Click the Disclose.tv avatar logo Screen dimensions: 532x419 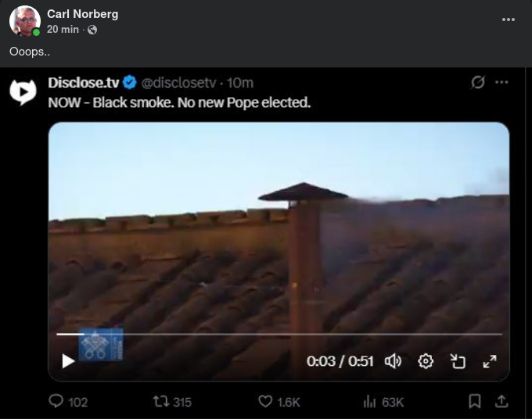pyautogui.click(x=23, y=92)
